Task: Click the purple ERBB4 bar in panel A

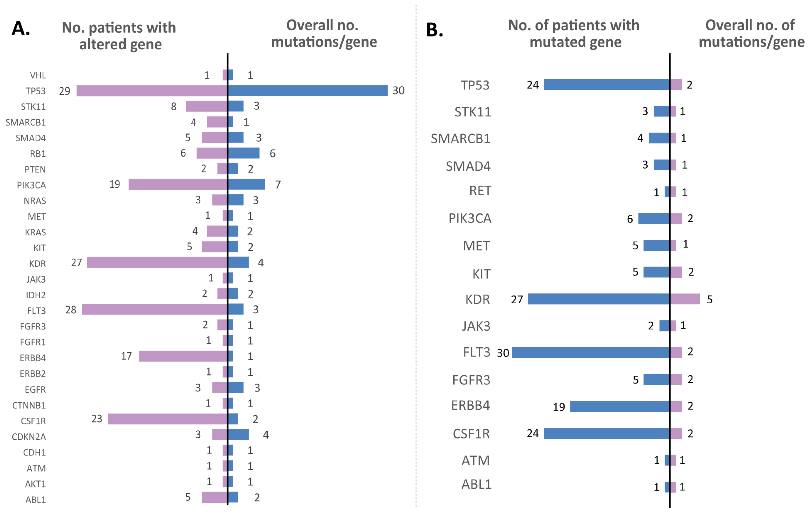Action: pos(183,356)
